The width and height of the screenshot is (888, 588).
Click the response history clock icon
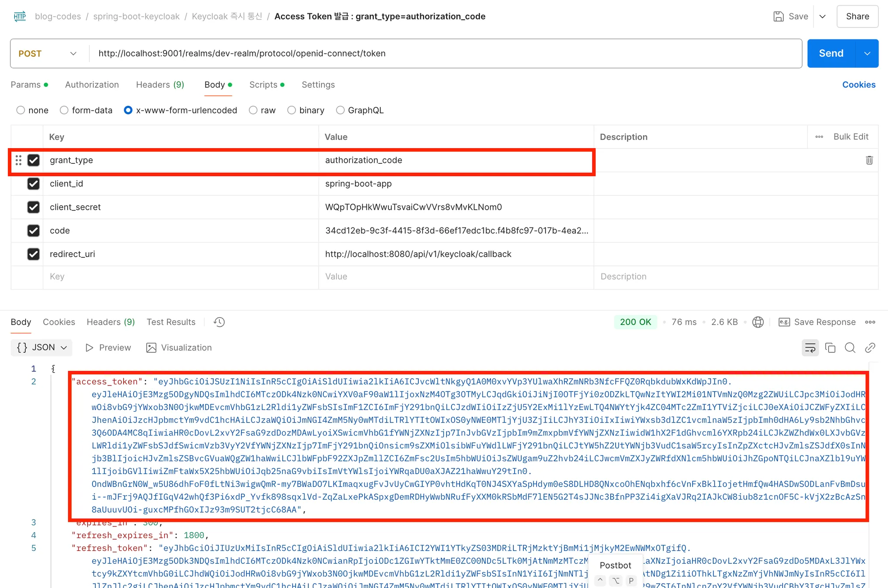click(219, 322)
